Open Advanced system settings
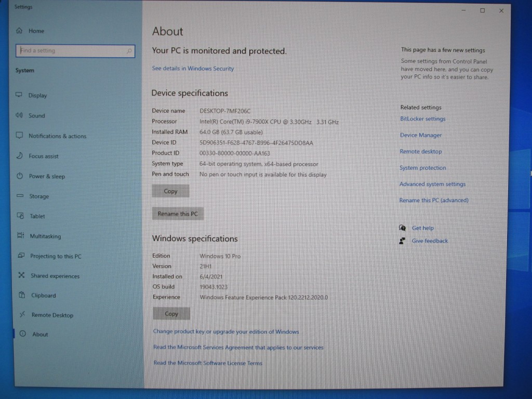 (432, 184)
